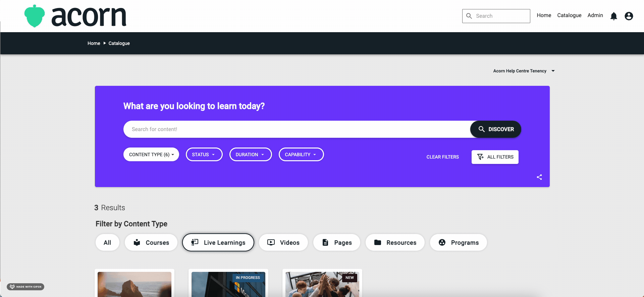Open the New high-five course thumbnail
This screenshot has width=644, height=297.
(322, 284)
